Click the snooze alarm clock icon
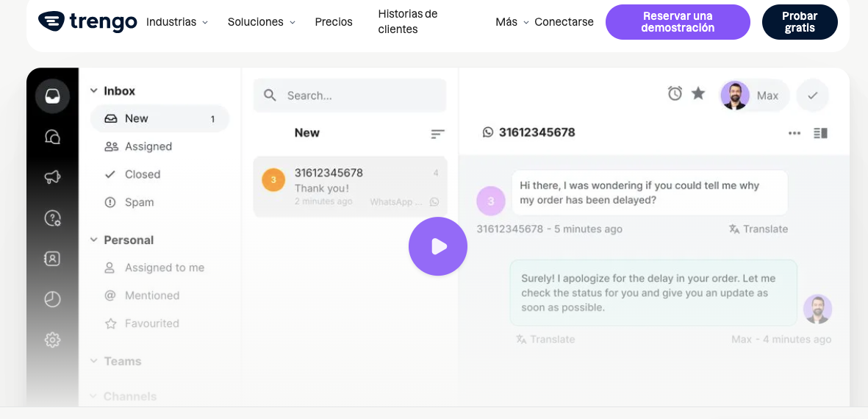 point(675,93)
